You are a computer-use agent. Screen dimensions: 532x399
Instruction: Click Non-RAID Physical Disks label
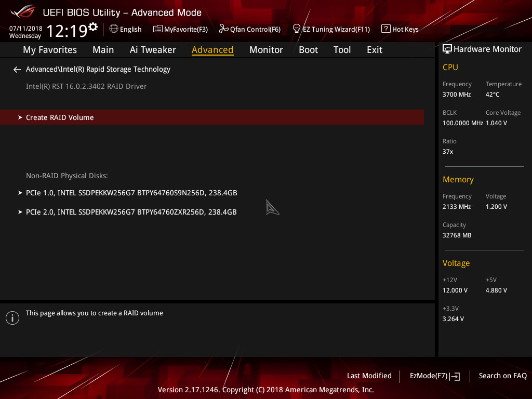(x=67, y=176)
